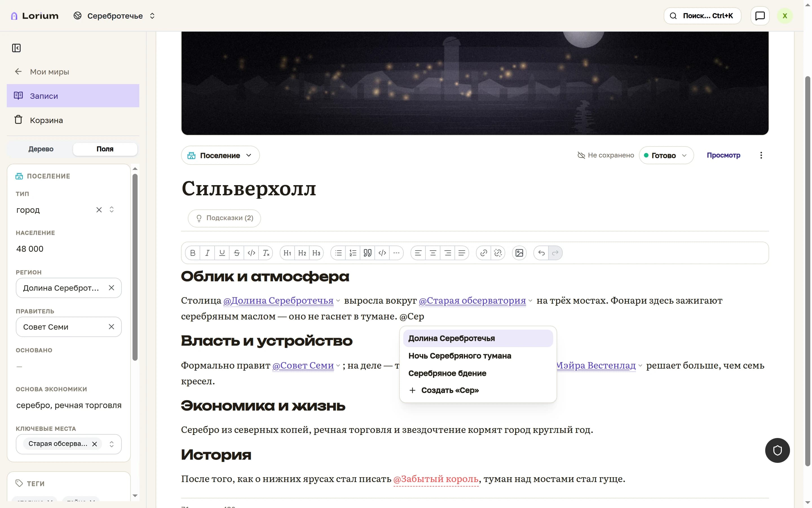Viewport: 812px width, 508px height.
Task: Open the Записи section
Action: pos(73,96)
